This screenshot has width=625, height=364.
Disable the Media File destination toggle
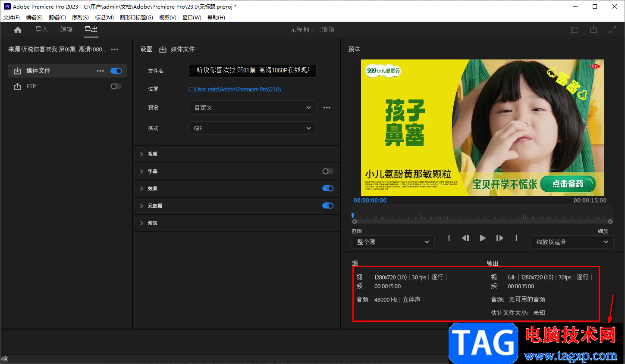click(x=116, y=71)
